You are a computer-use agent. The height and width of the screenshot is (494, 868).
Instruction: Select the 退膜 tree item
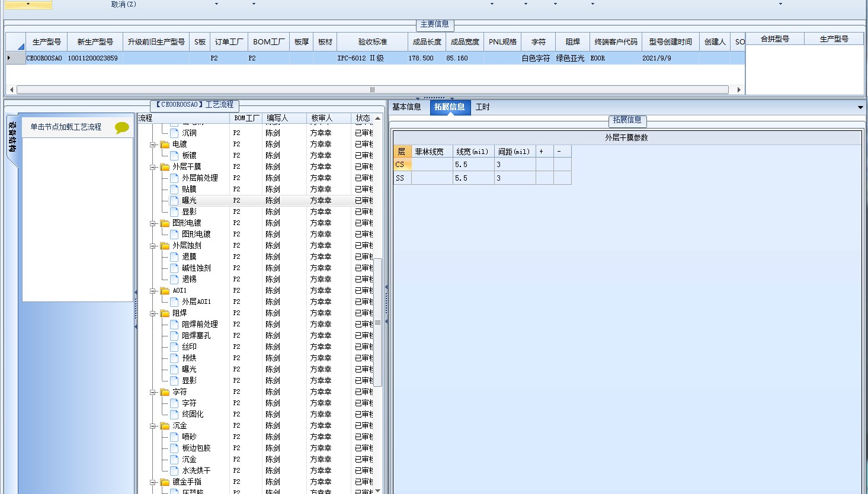189,257
